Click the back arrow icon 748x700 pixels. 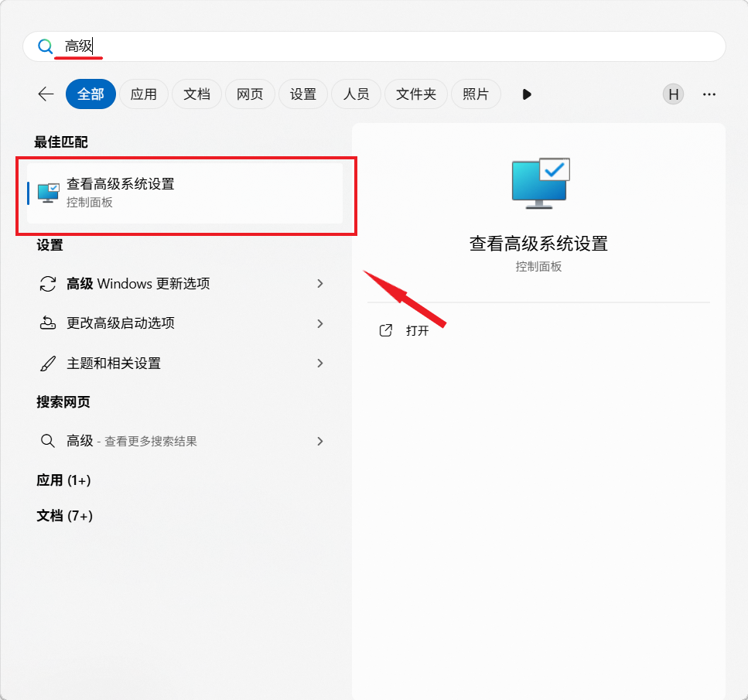(x=45, y=94)
